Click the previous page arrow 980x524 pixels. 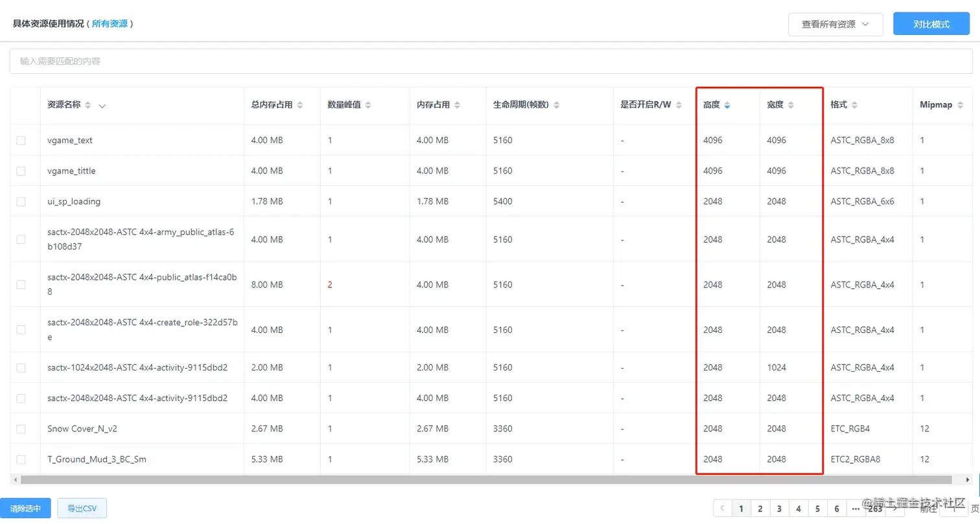721,509
